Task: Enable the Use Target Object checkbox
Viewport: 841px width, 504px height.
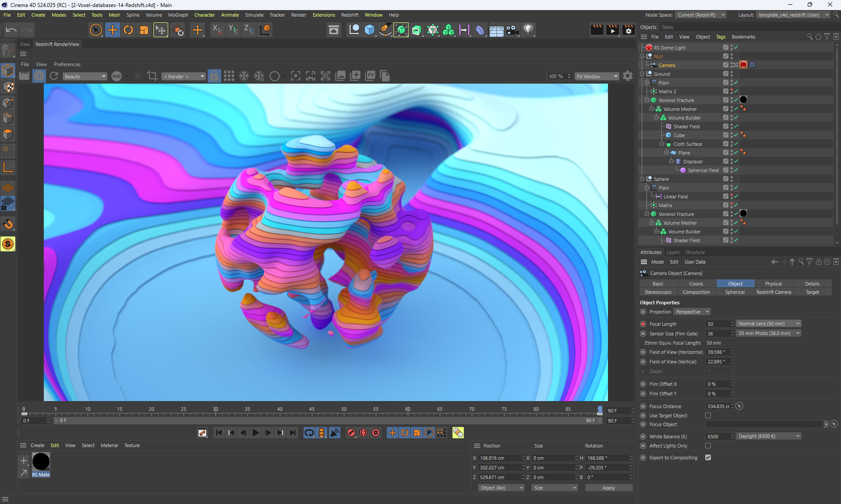Action: 708,416
